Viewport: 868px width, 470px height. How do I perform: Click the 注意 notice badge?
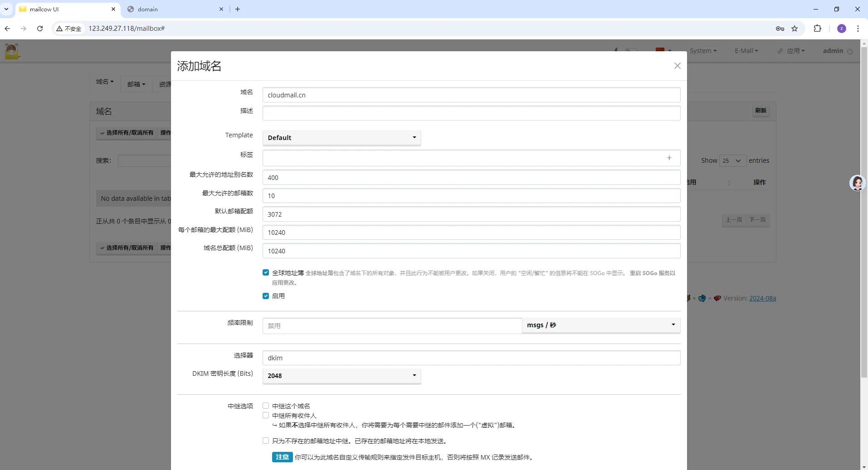[282, 457]
